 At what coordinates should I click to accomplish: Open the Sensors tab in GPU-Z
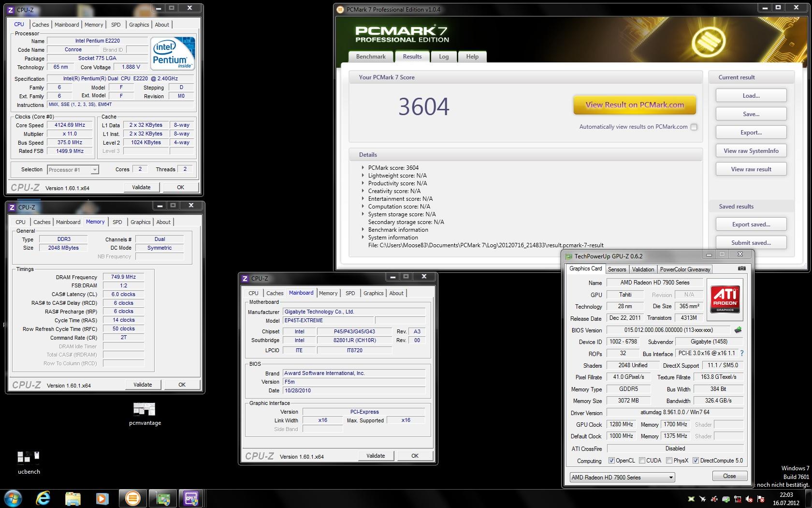617,269
